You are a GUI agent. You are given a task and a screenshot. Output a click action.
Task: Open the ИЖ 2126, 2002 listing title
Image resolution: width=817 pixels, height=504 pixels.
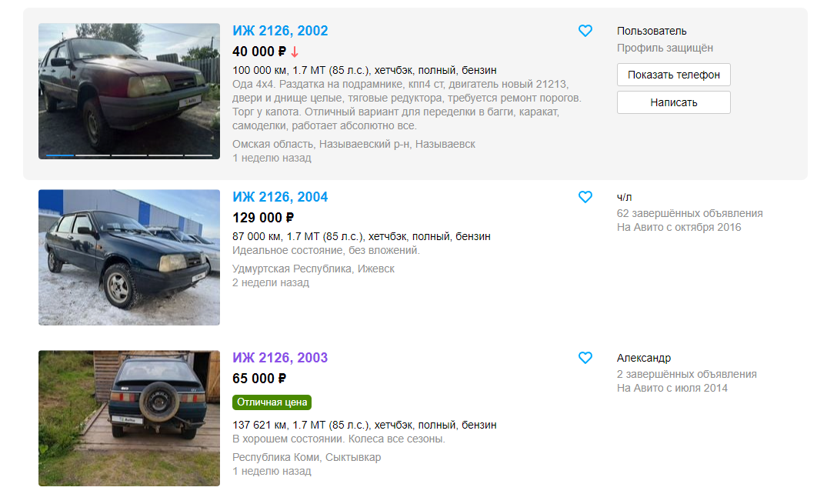pyautogui.click(x=280, y=31)
